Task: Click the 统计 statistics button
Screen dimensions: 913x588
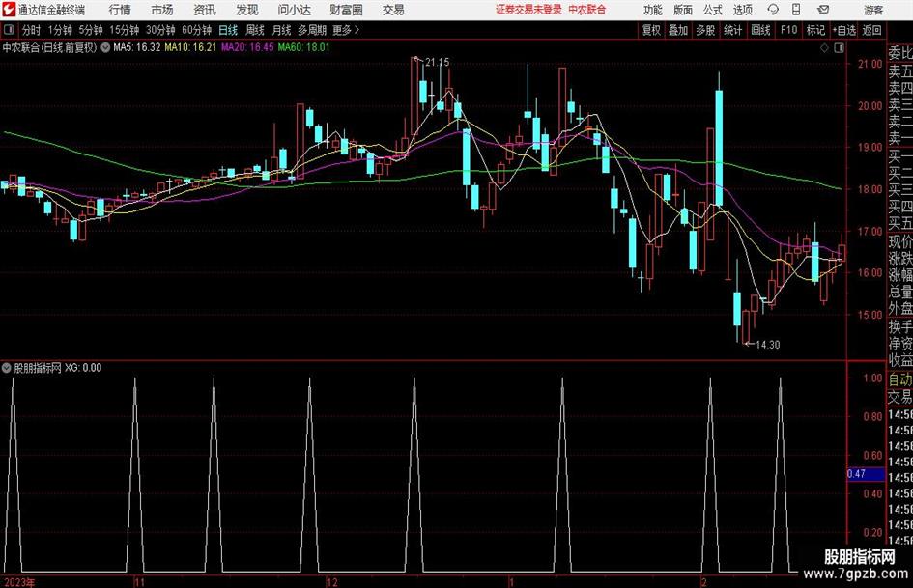Action: [732, 30]
